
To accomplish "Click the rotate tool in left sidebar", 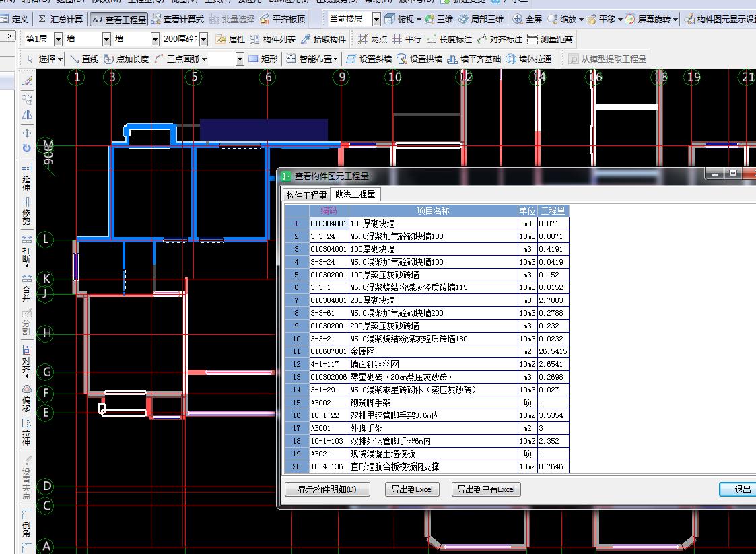I will click(27, 148).
